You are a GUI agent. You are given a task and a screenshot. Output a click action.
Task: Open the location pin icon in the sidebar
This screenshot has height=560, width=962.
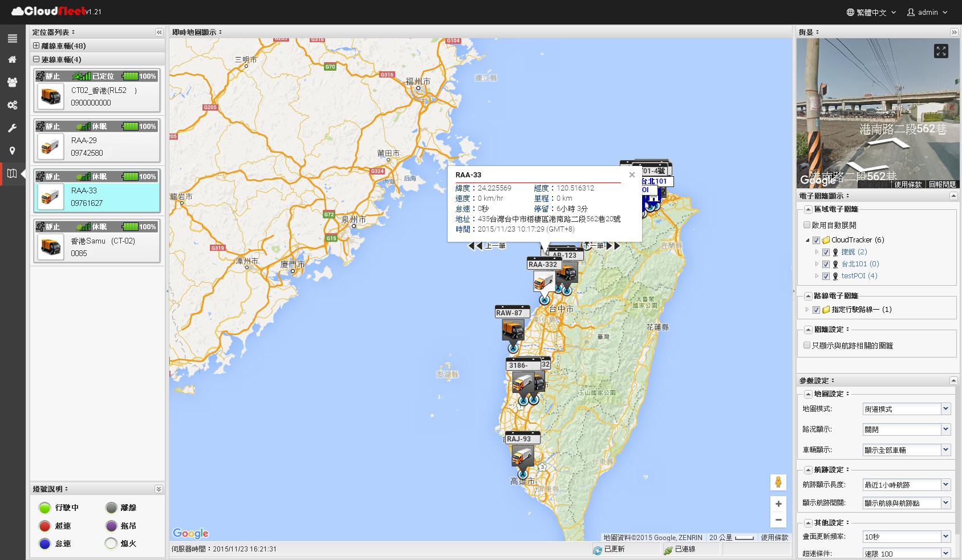pos(12,151)
